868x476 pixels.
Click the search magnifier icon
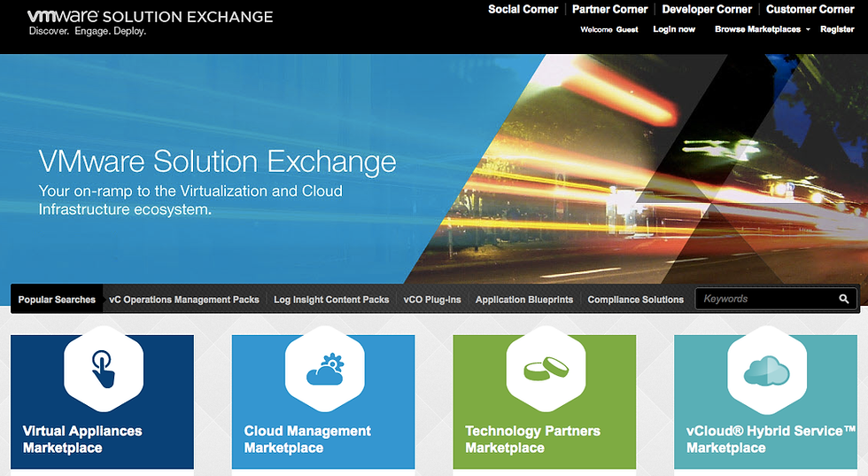click(x=843, y=299)
